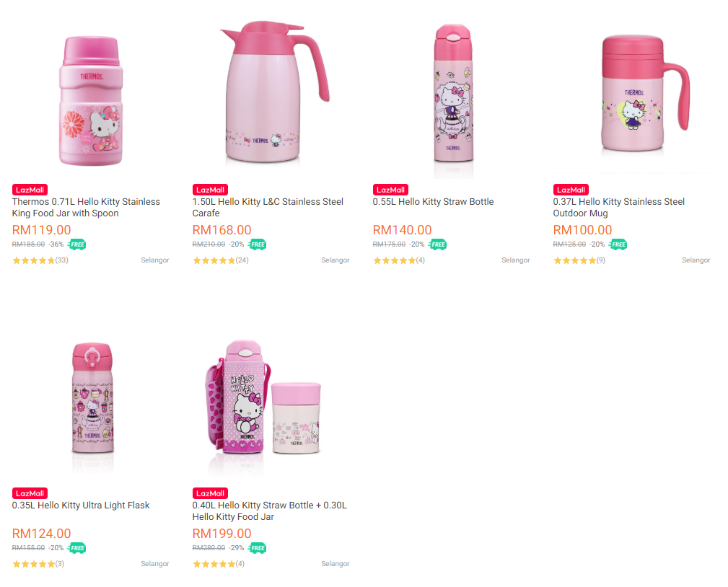The width and height of the screenshot is (728, 587).
Task: Open 1.50L Hello Kitty L&C Carafe link
Action: click(x=268, y=208)
